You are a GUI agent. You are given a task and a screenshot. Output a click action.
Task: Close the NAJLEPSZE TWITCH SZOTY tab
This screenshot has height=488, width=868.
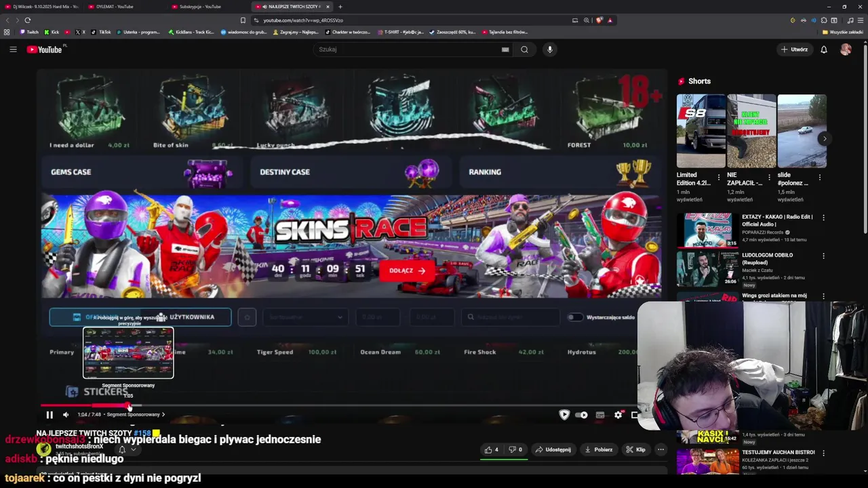pos(328,7)
